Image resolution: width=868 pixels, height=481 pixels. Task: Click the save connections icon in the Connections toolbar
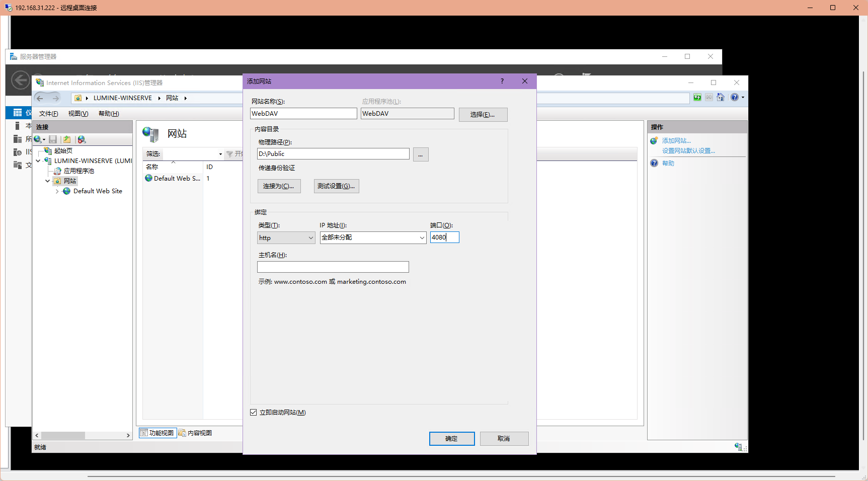click(52, 139)
